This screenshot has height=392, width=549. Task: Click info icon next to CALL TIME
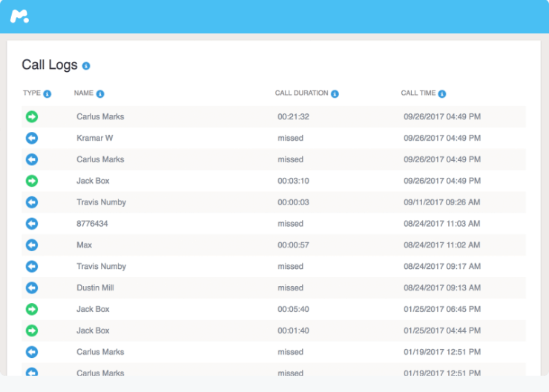442,94
